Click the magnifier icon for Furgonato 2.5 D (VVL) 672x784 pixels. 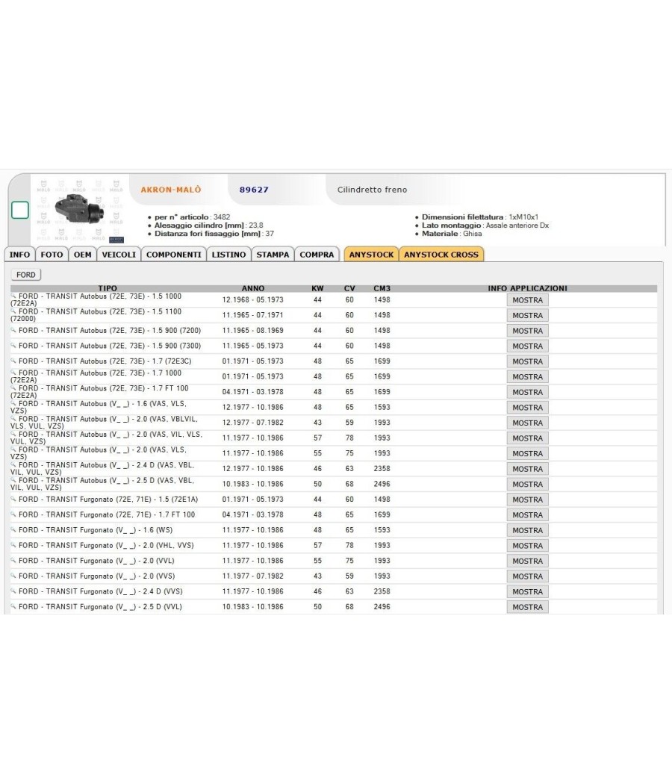(x=13, y=606)
